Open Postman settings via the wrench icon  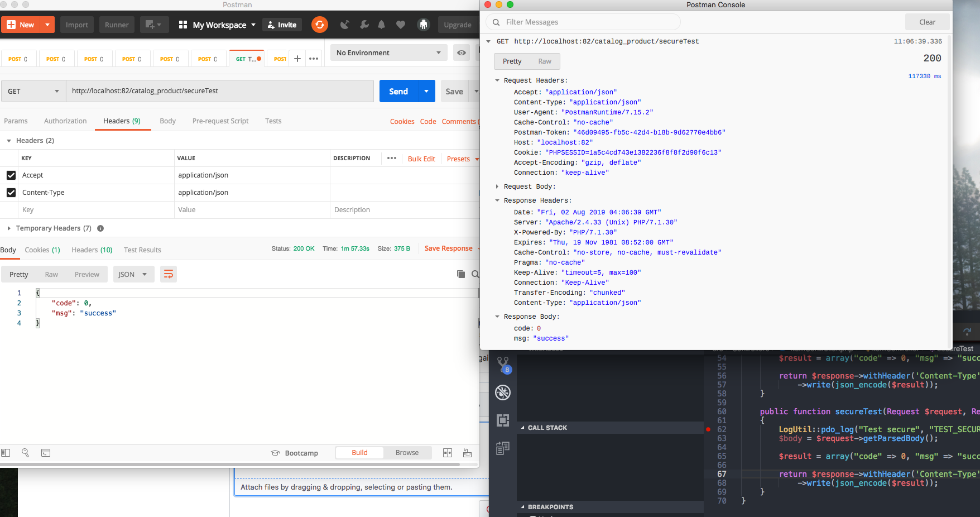coord(364,25)
